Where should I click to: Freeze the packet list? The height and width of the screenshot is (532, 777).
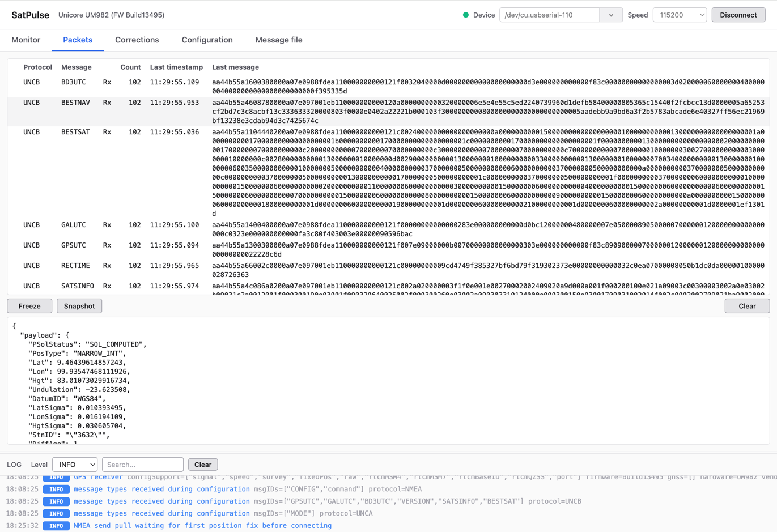click(29, 306)
